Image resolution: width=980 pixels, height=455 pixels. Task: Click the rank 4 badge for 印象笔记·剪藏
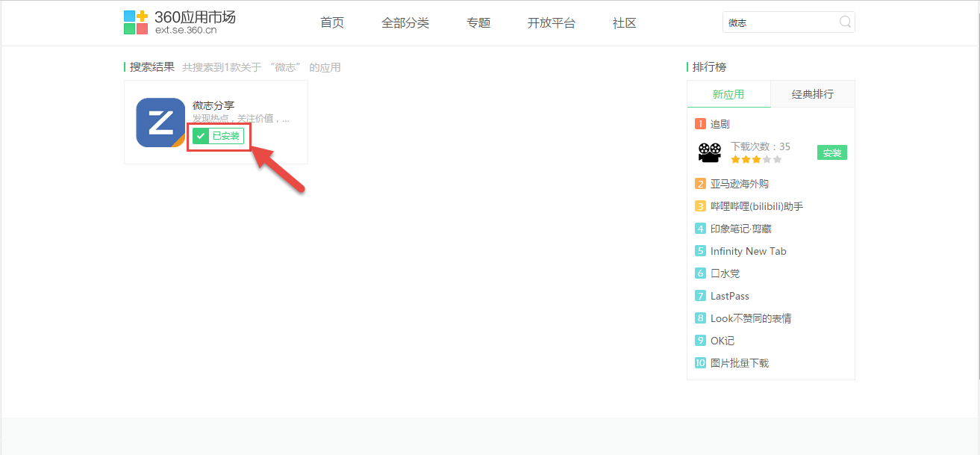click(700, 229)
